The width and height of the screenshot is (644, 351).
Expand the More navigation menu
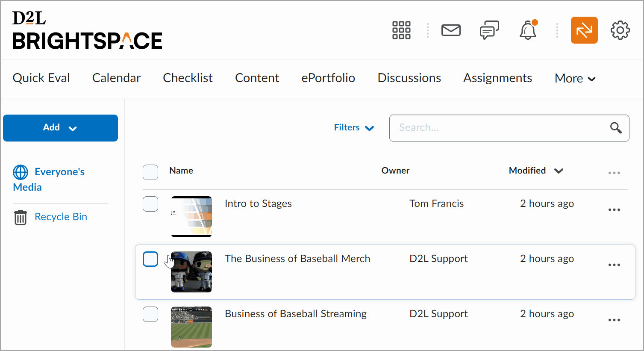click(575, 78)
